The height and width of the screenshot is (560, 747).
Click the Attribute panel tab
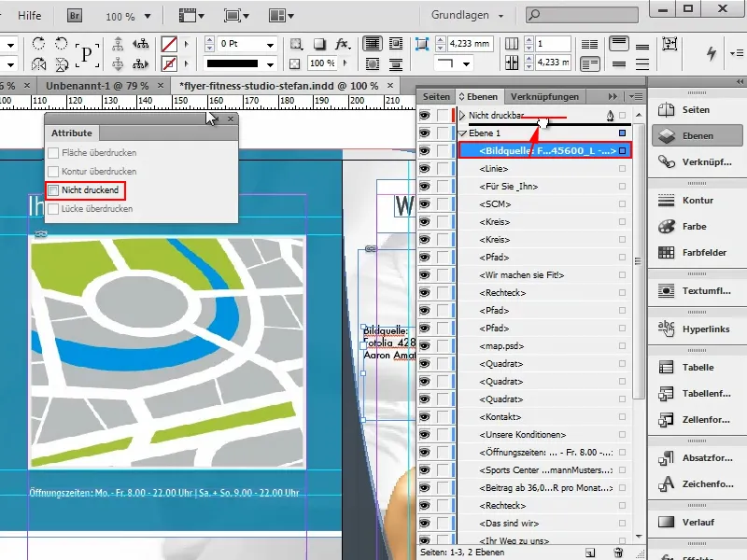tap(72, 133)
